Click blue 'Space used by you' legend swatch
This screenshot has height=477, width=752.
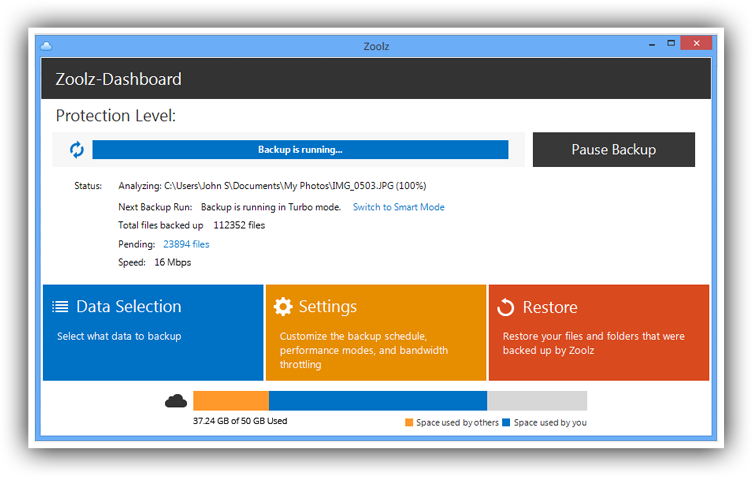tap(506, 422)
